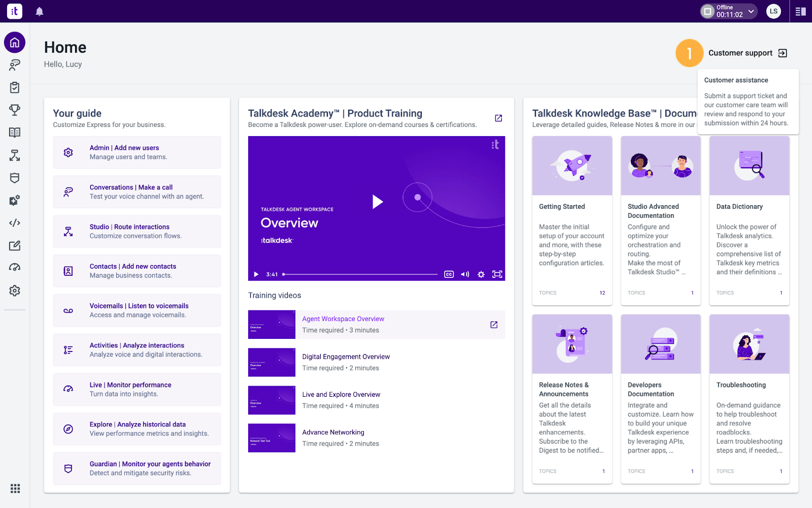Open the puzzle-piece integrations sidebar icon

tap(15, 200)
